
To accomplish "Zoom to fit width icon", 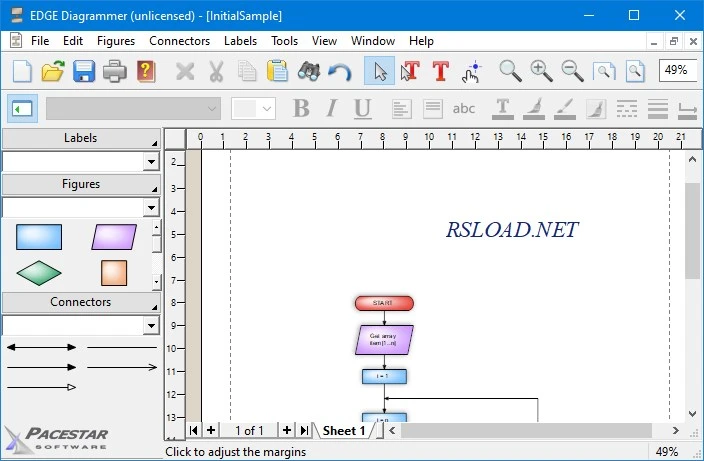I will pos(603,71).
